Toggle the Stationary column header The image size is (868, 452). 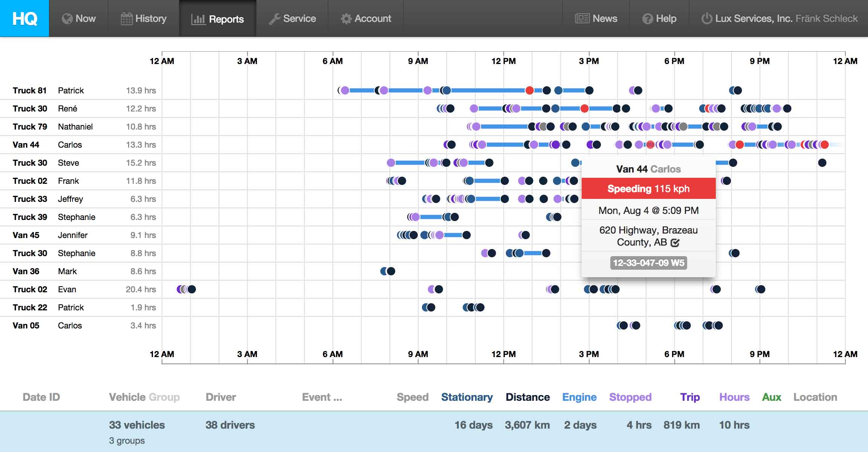click(467, 397)
